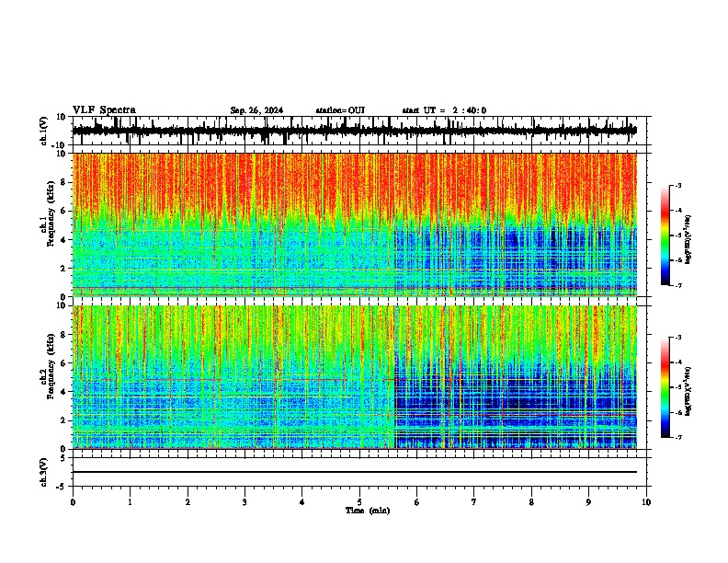Click the "Time (min)" axis label

point(368,511)
